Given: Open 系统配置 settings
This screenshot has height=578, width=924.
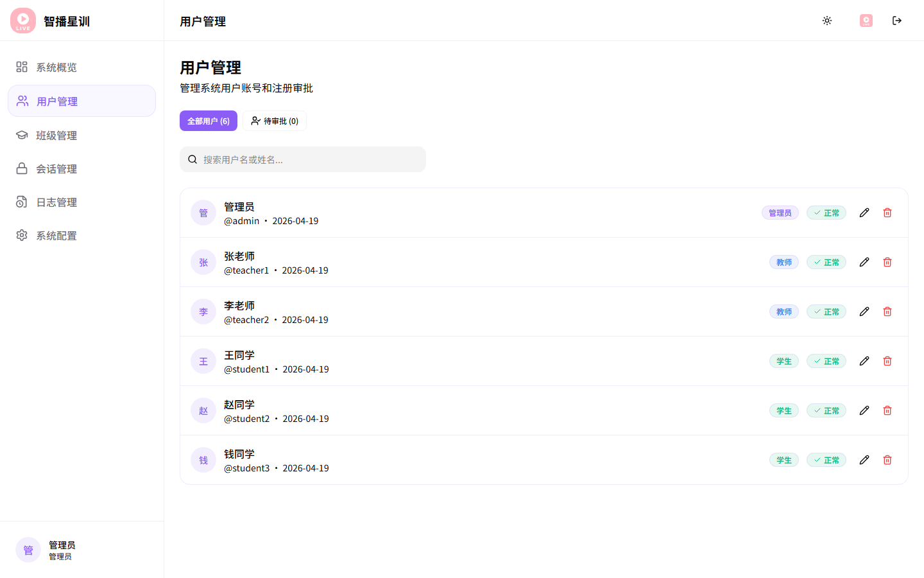Looking at the screenshot, I should click(x=56, y=235).
